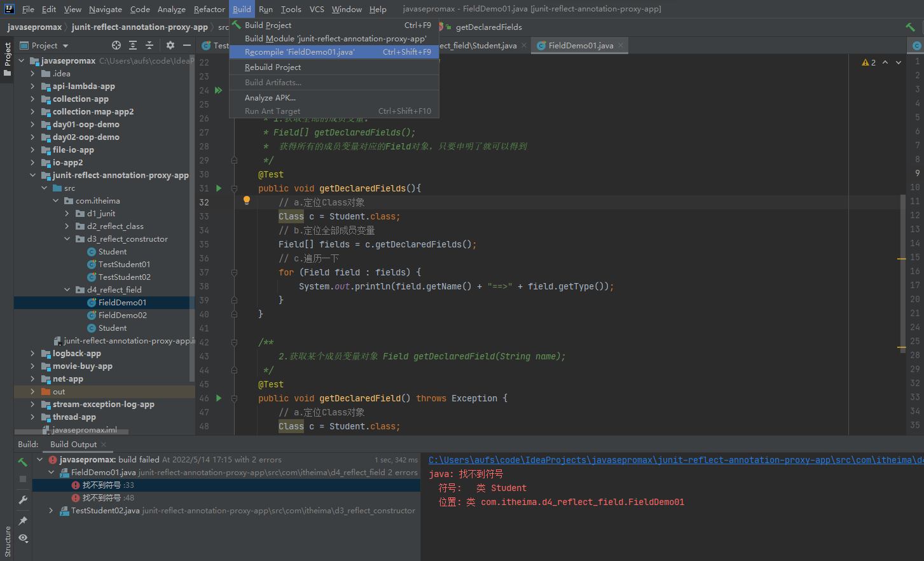Click the stop square icon in Build panel
Screen dimensions: 924x561
coord(23,479)
